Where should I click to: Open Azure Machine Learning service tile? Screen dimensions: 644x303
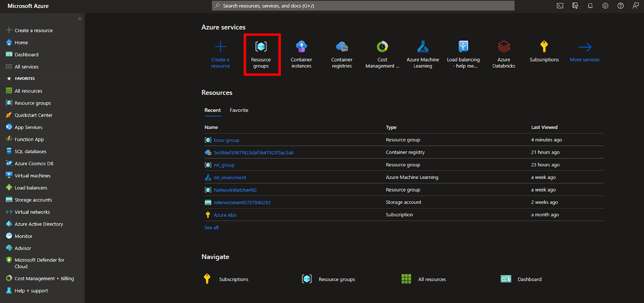(423, 54)
